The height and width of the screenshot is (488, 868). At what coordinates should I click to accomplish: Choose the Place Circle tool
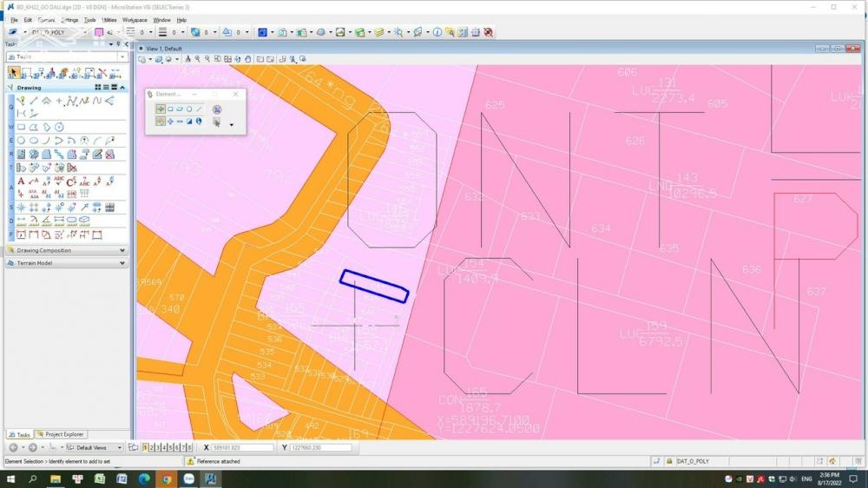click(21, 141)
